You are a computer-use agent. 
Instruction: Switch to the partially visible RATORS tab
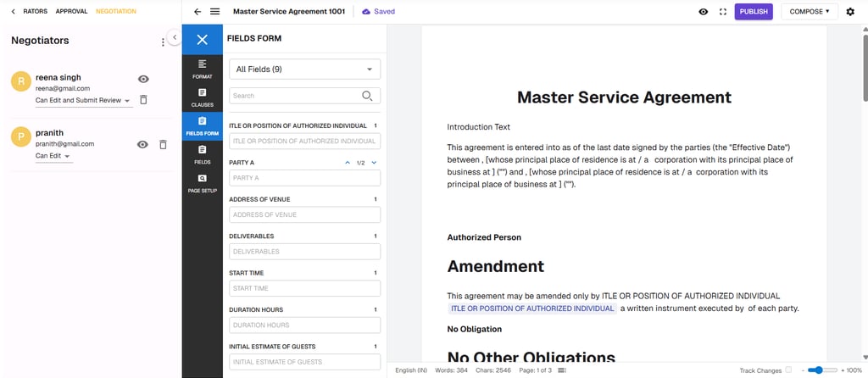click(36, 11)
